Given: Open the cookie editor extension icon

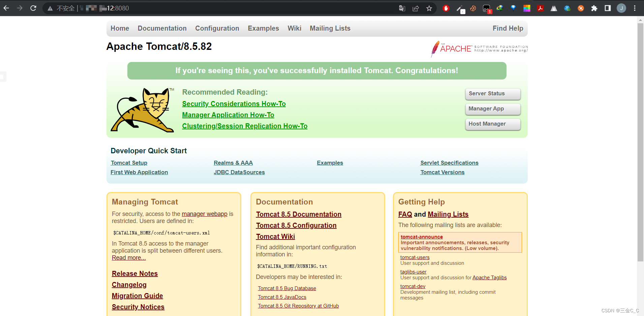Looking at the screenshot, I should 473,8.
